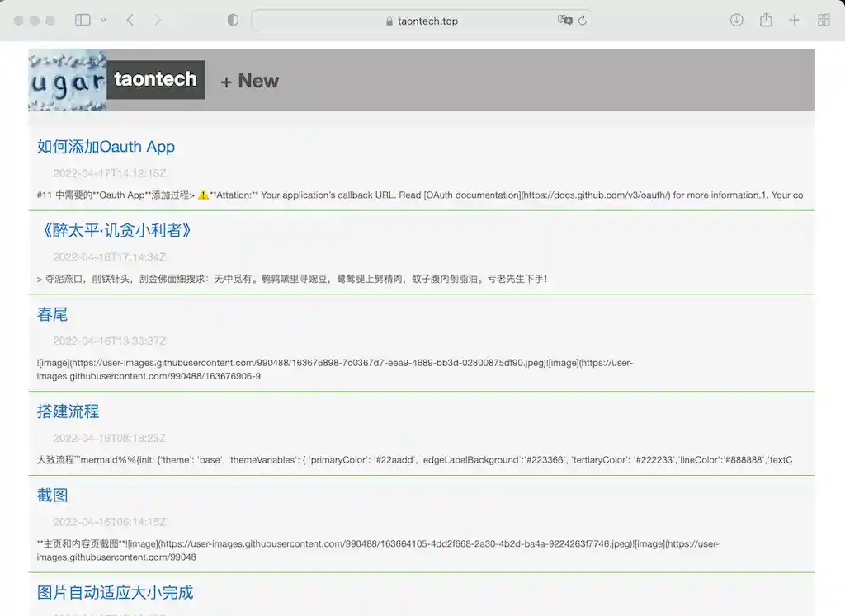The image size is (845, 616).
Task: Open the post 图片自动适应大小完成
Action: click(x=115, y=592)
